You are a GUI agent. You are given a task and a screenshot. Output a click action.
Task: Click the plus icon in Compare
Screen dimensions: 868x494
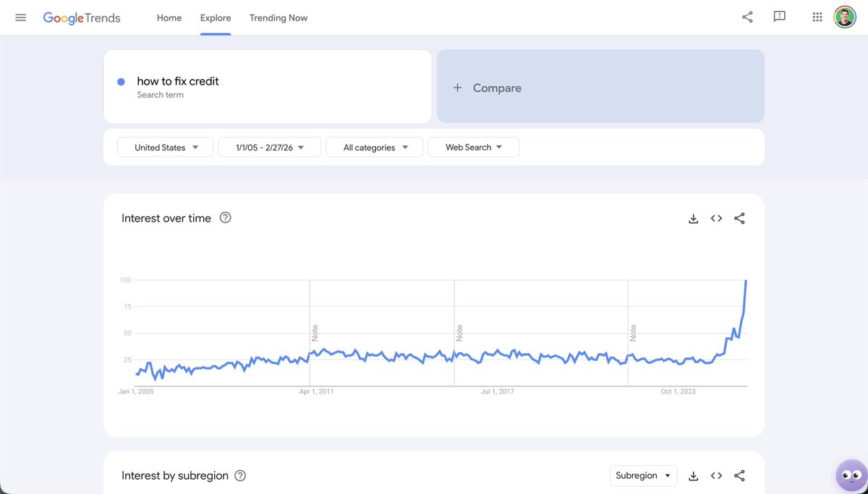pyautogui.click(x=457, y=88)
